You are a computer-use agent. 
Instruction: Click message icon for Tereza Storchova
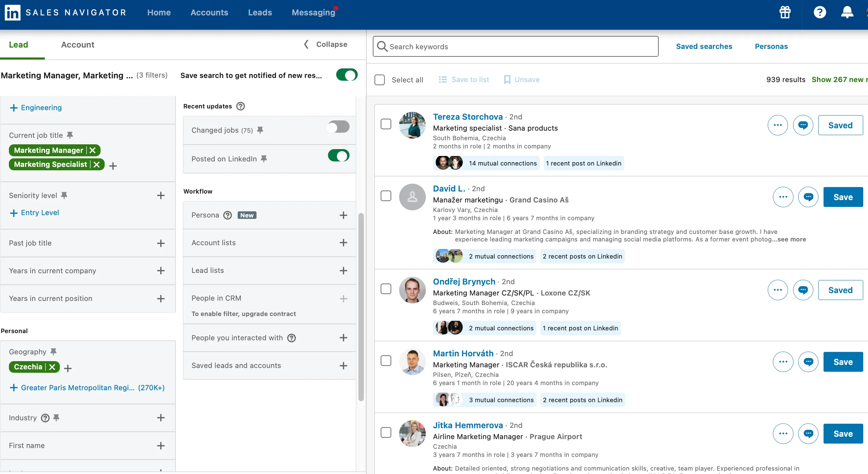point(803,125)
